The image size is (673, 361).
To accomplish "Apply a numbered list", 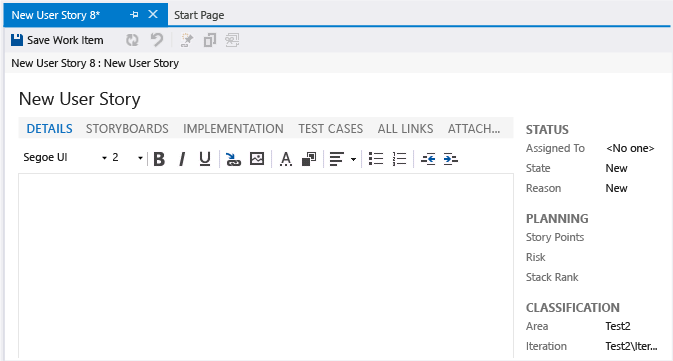I will [x=399, y=159].
